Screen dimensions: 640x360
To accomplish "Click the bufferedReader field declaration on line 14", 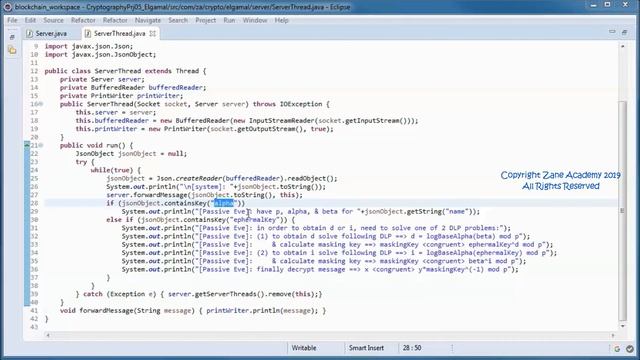I will pyautogui.click(x=133, y=87).
